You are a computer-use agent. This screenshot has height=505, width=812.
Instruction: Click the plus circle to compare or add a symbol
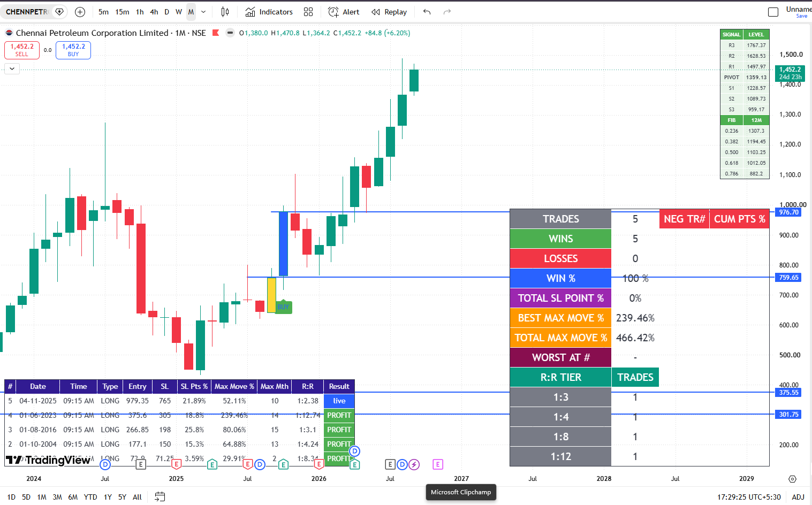(80, 12)
